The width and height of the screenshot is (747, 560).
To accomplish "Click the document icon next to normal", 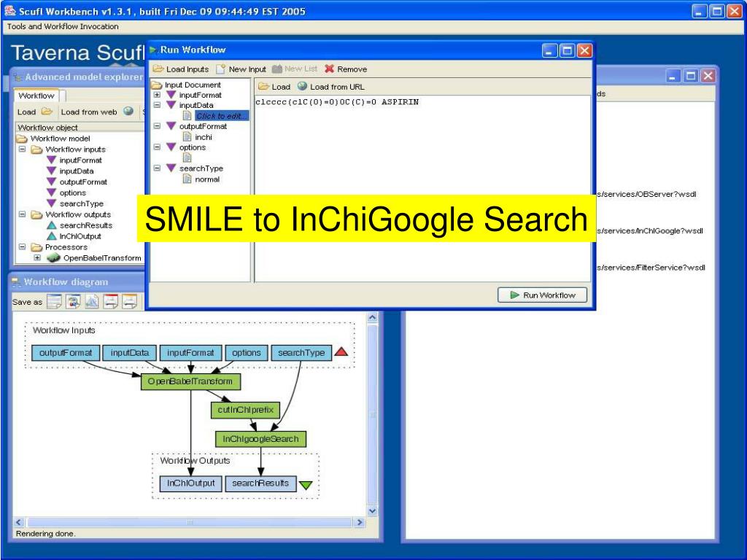I will point(187,179).
